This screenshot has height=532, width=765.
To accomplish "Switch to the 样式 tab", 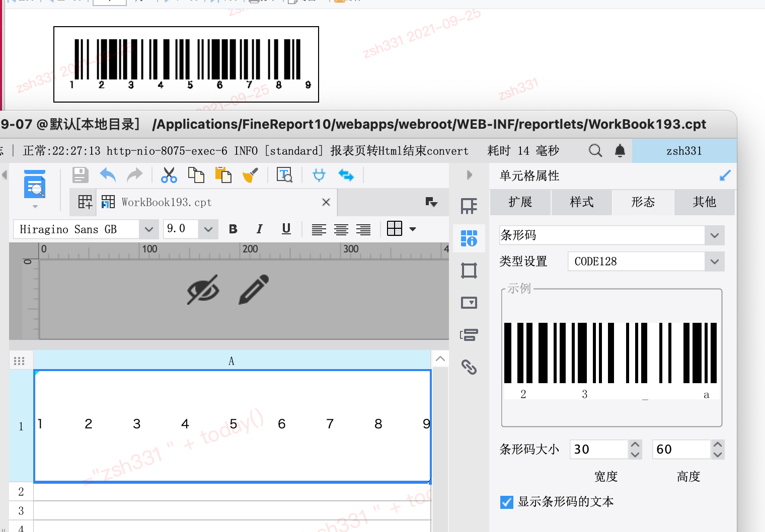I will (x=582, y=202).
